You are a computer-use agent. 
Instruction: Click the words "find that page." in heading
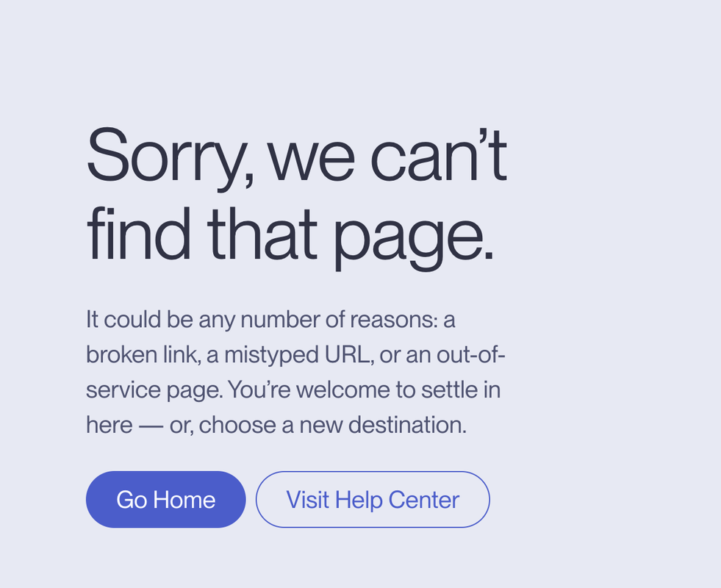click(x=290, y=237)
